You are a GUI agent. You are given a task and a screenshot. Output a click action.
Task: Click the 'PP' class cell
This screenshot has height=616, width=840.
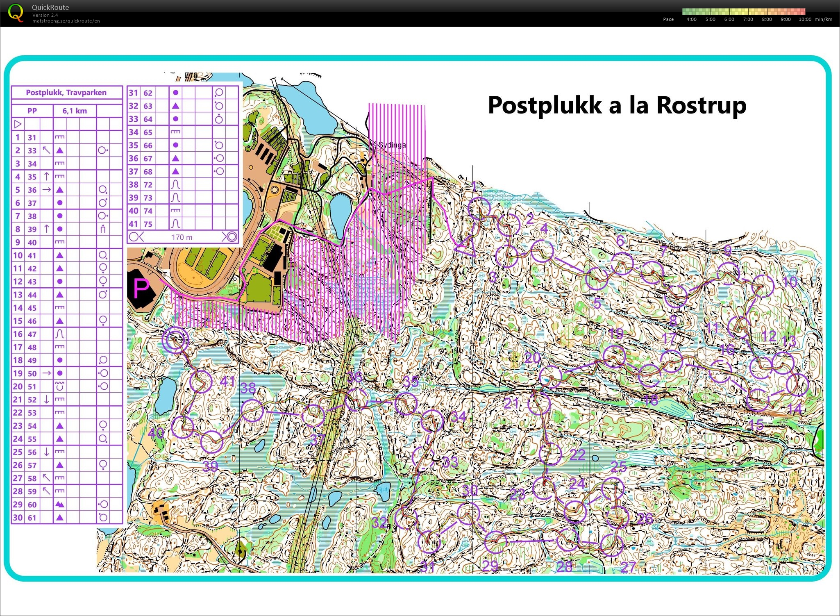32,111
